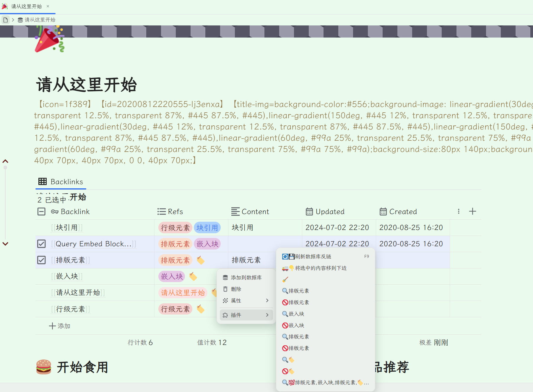533x392 pixels.
Task: Choose the prohibited-sign 嵌入块 entry
Action: pos(326,325)
